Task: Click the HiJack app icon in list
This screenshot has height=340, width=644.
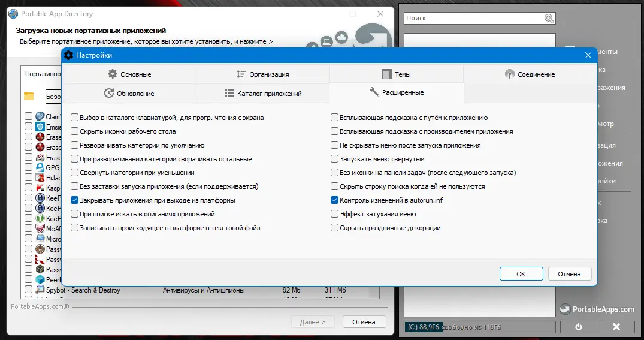Action: pos(40,177)
